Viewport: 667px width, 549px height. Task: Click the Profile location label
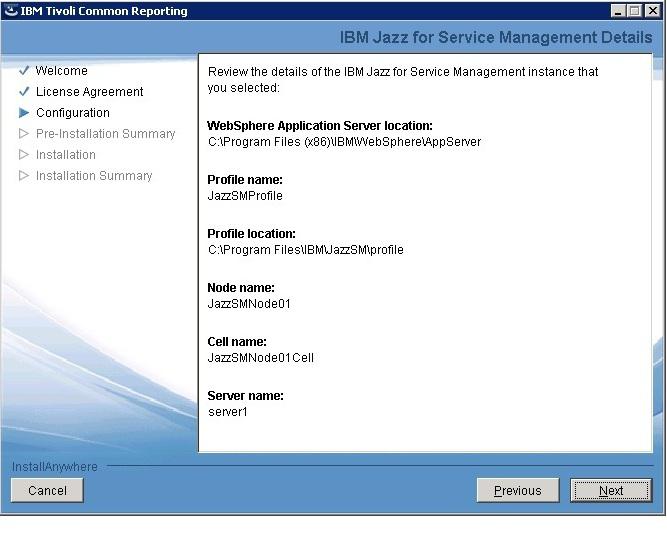251,234
